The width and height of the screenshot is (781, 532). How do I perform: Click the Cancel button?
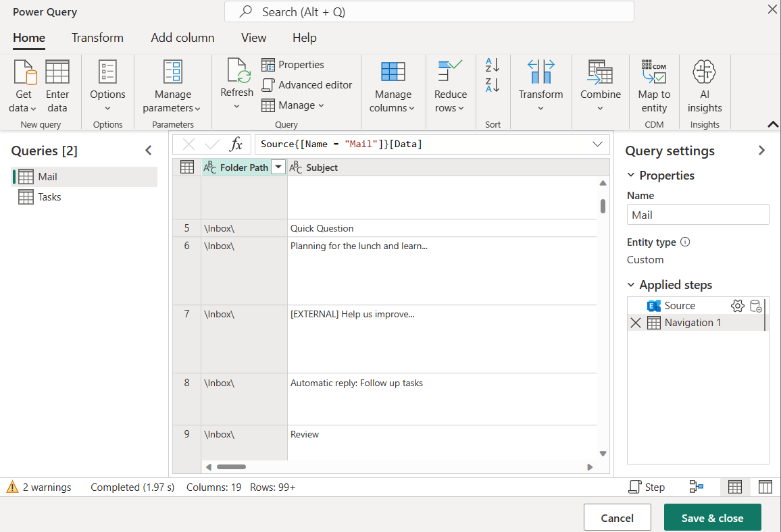click(x=617, y=517)
